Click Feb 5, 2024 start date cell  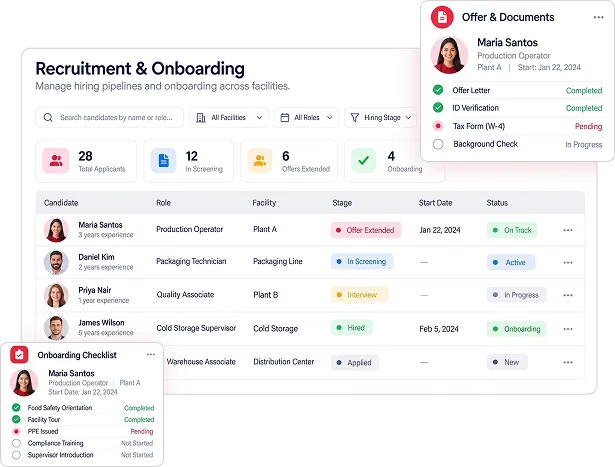pos(439,329)
